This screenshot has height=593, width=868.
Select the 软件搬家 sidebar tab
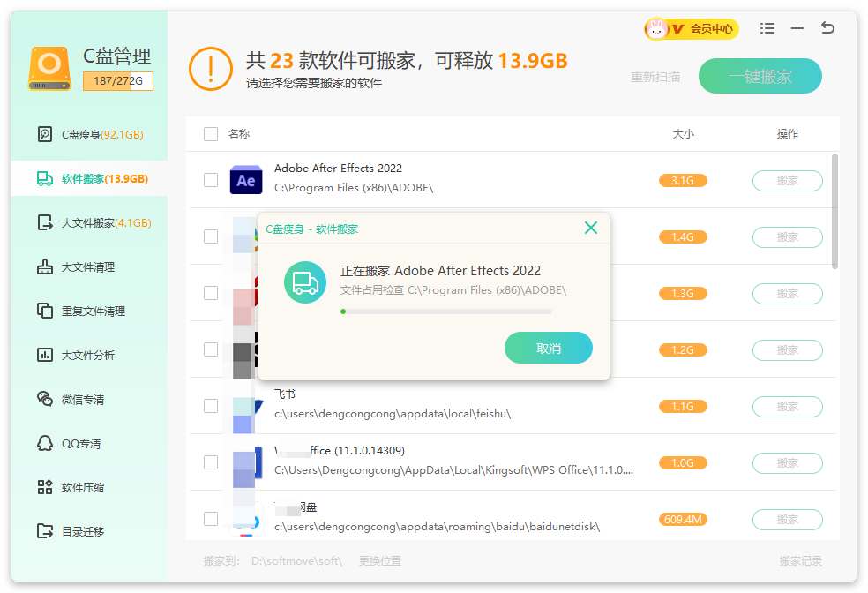tap(90, 178)
